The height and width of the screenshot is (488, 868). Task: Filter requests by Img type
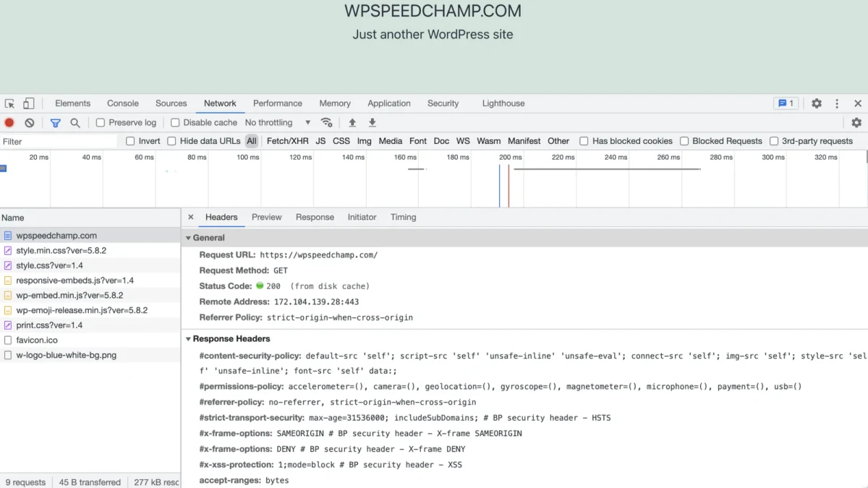[x=365, y=141]
